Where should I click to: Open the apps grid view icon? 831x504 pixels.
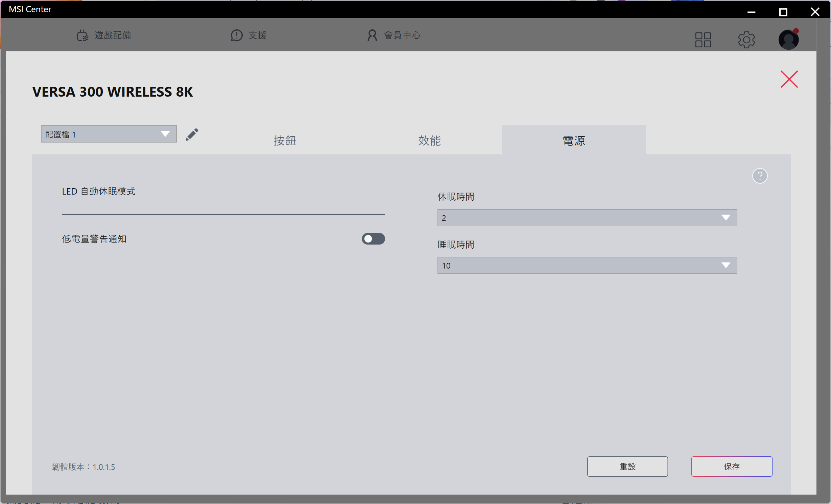point(703,40)
